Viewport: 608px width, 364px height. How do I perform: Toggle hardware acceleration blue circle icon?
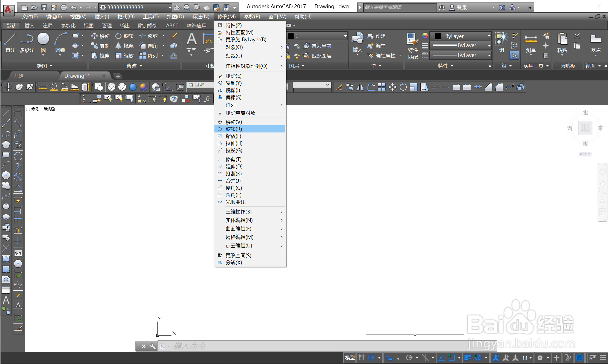(x=579, y=357)
